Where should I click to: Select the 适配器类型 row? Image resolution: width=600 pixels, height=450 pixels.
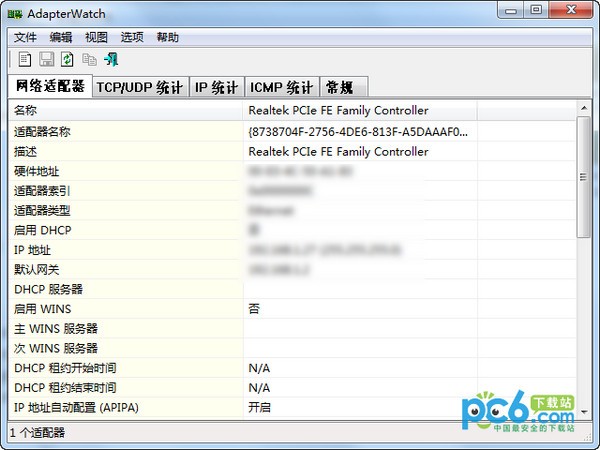tap(292, 211)
